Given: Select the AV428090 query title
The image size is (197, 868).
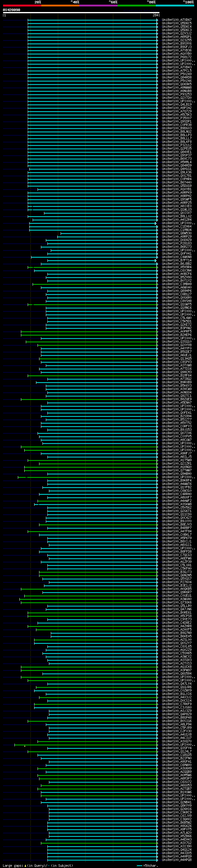Looking at the screenshot, I should (11, 10).
